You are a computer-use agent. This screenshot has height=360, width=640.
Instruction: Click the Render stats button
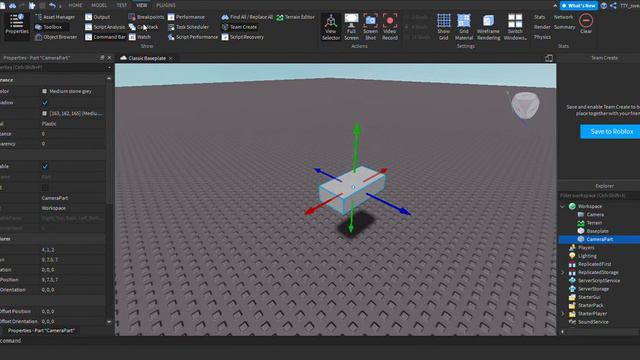tap(542, 27)
